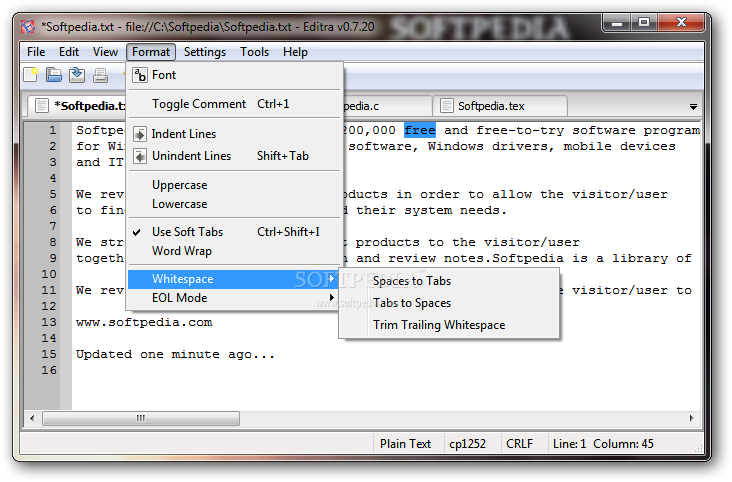Close the Format menu via its header
The image size is (732, 482).
click(x=151, y=52)
